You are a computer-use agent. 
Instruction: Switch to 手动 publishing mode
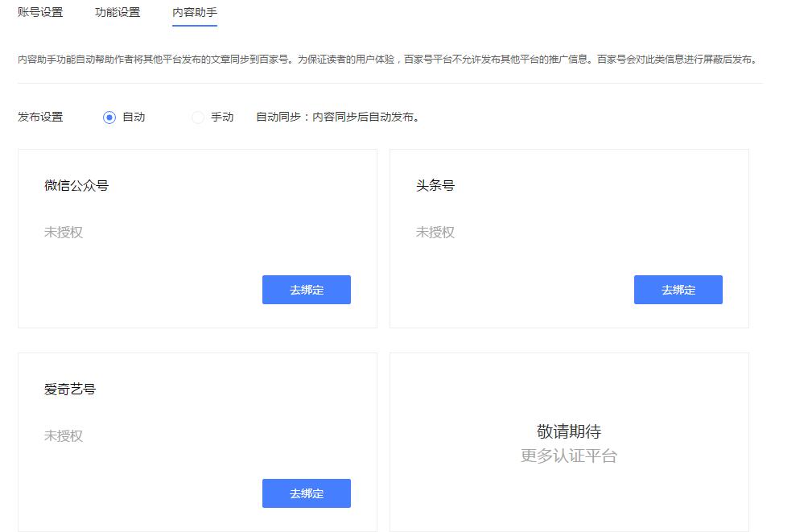click(196, 117)
